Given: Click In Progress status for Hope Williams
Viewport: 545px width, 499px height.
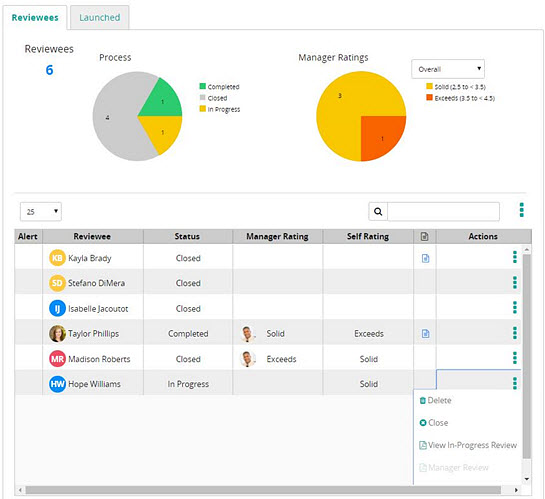Looking at the screenshot, I should point(188,384).
